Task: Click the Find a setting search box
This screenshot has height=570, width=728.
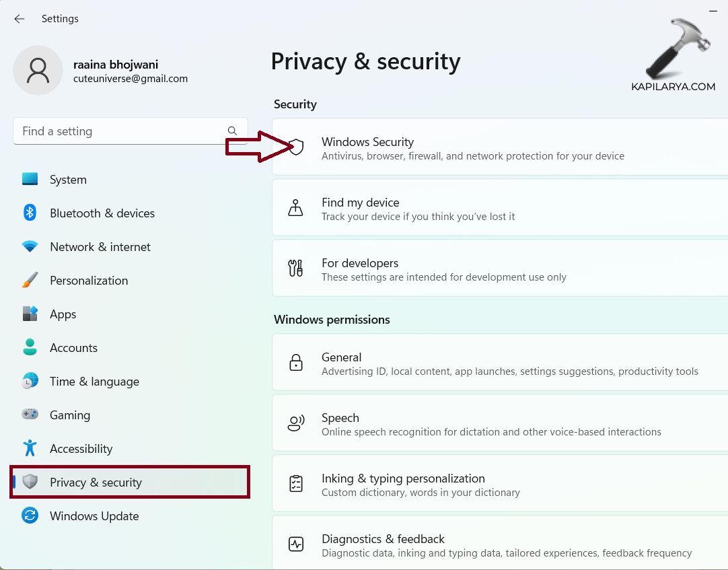Action: 121,131
